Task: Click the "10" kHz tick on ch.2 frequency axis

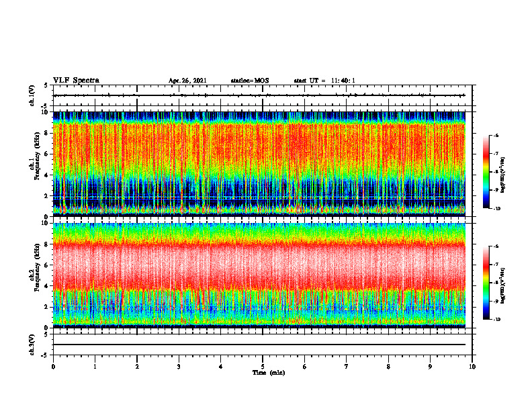Action: coord(46,223)
